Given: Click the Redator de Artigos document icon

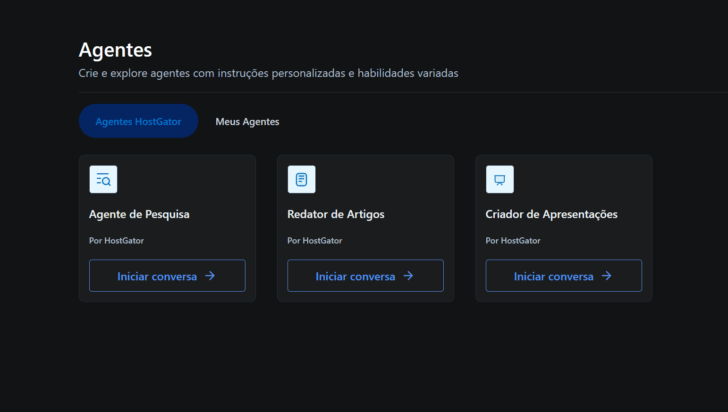Looking at the screenshot, I should pos(301,179).
